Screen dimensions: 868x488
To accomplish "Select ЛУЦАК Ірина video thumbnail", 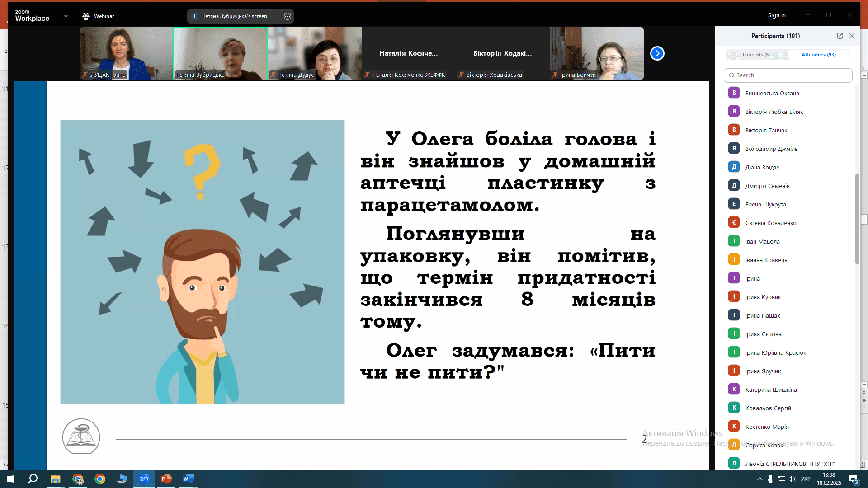I will [x=126, y=53].
